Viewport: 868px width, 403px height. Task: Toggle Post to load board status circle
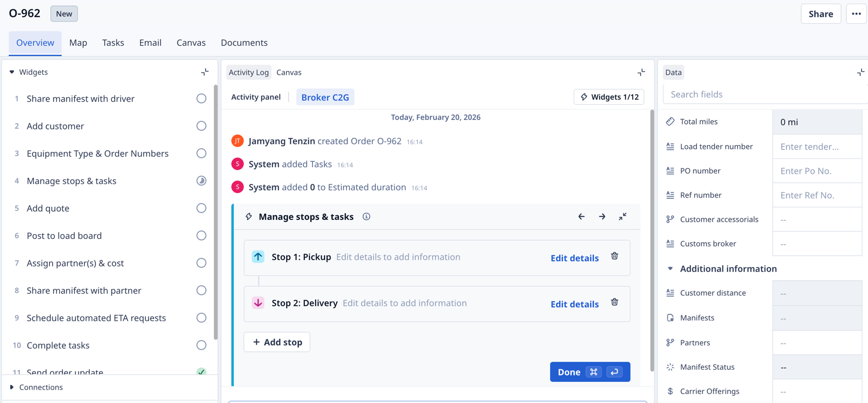click(202, 236)
